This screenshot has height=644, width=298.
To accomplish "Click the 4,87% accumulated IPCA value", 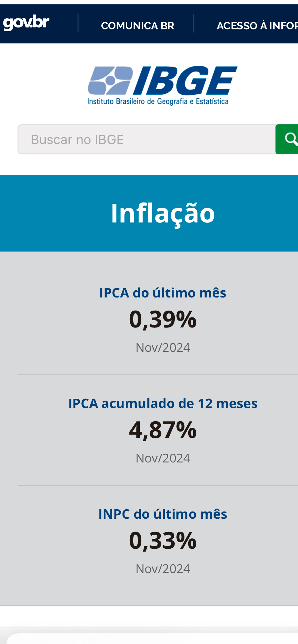I will (x=163, y=430).
